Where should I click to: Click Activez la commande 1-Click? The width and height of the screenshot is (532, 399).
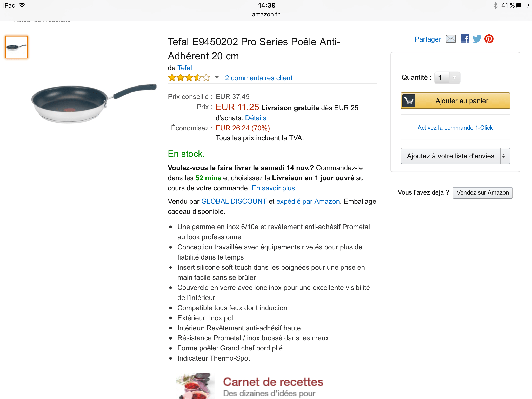[455, 128]
